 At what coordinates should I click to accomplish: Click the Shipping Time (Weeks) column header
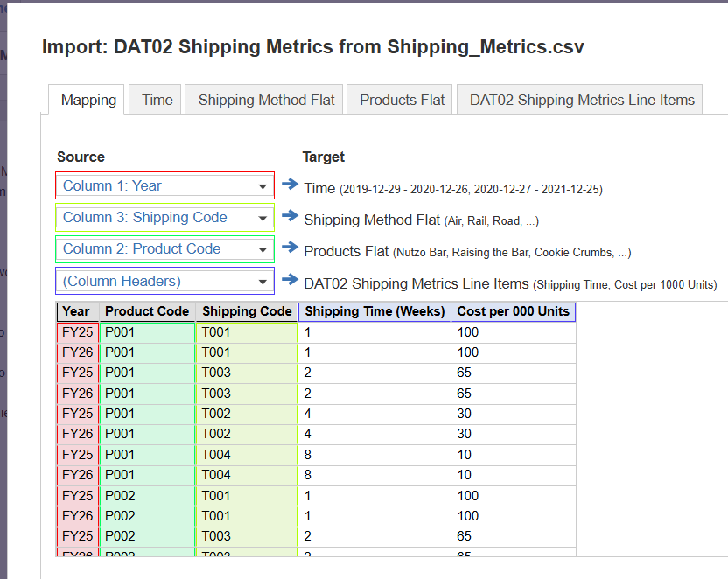pos(374,311)
